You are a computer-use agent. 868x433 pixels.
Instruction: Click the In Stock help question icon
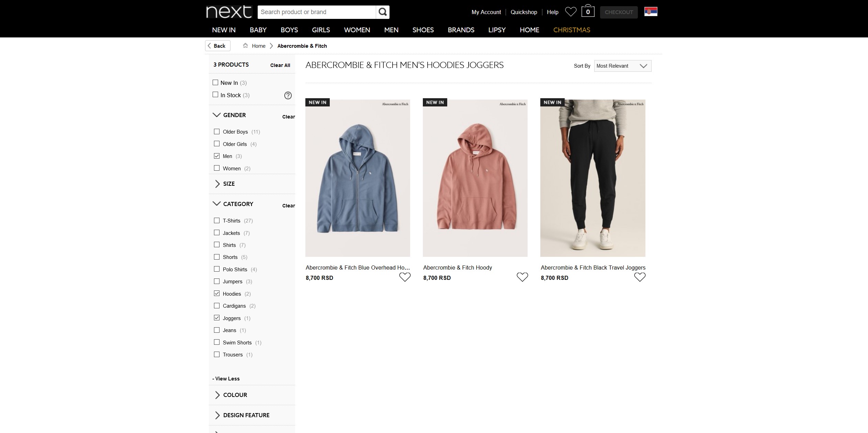tap(288, 95)
